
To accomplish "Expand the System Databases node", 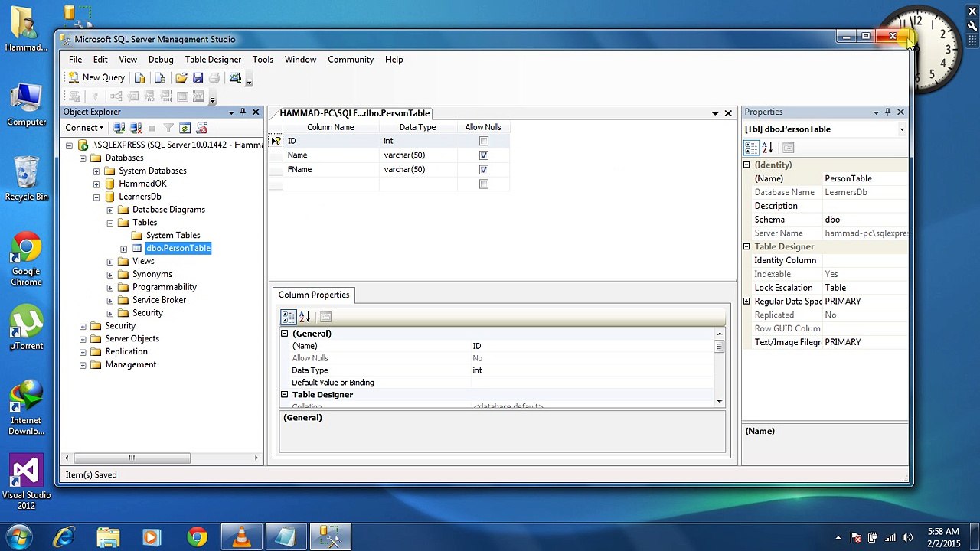I will [96, 171].
